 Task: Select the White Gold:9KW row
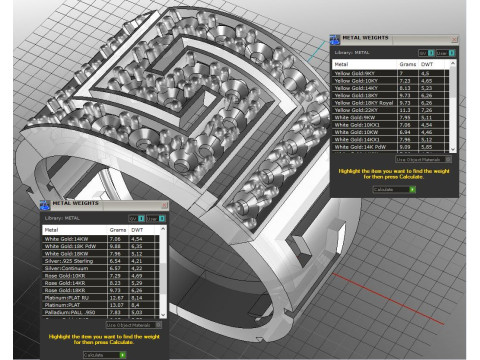[x=390, y=117]
